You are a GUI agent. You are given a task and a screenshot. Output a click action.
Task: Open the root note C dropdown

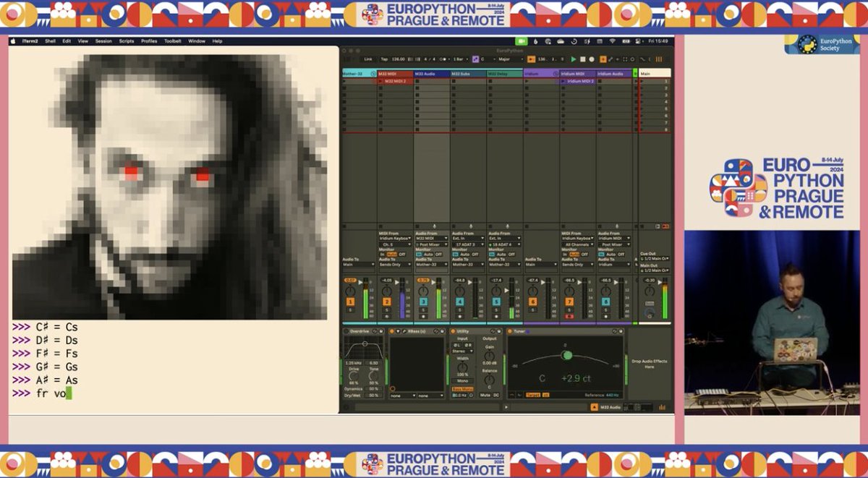click(x=487, y=59)
